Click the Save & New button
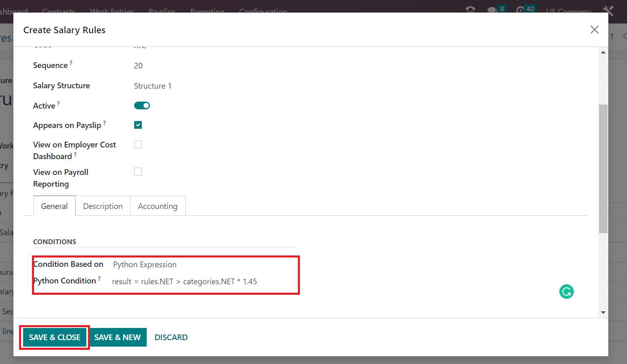Screen dimensions: 627x364 click(x=118, y=337)
